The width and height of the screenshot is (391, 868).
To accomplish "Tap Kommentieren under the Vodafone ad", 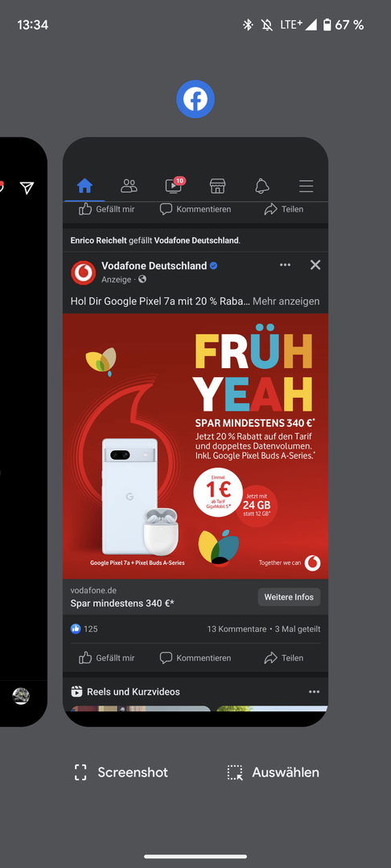I will click(x=195, y=657).
